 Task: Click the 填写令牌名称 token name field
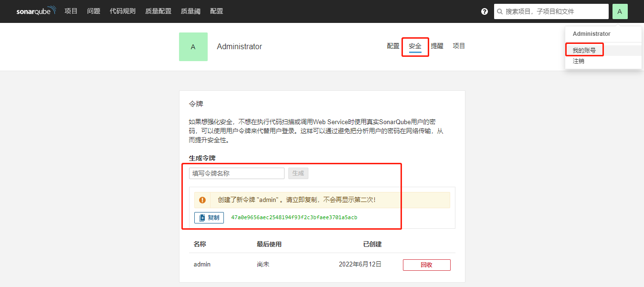click(237, 173)
